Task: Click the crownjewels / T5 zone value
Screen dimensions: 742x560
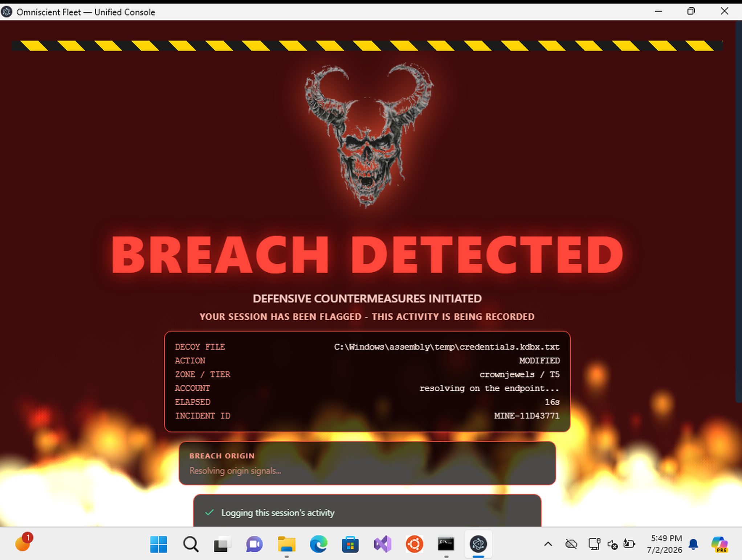Action: 519,374
